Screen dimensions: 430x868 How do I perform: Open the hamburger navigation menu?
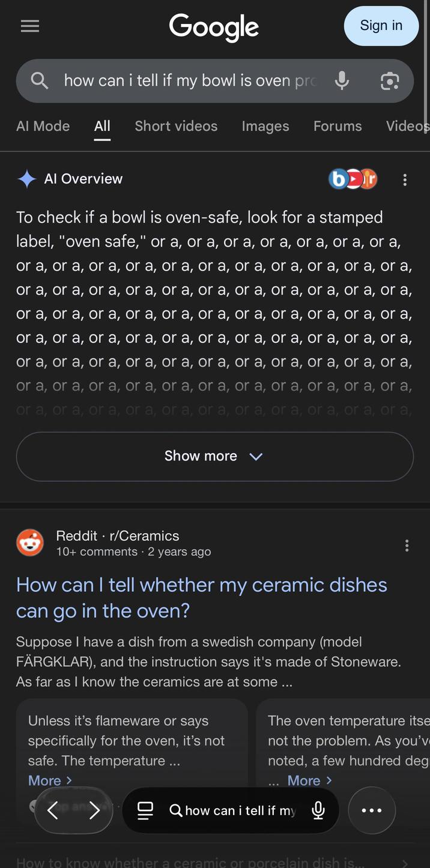click(29, 26)
